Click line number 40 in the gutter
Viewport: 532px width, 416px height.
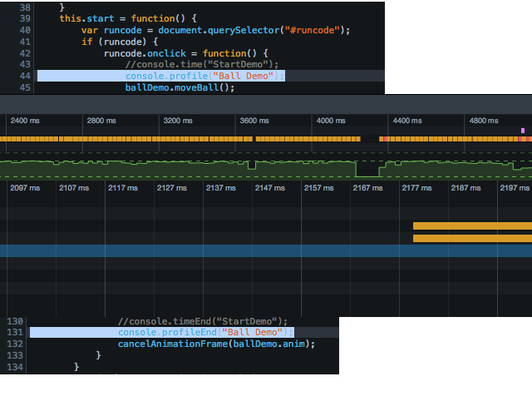[x=24, y=30]
